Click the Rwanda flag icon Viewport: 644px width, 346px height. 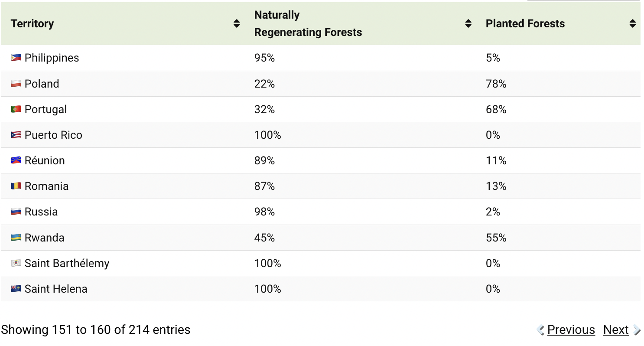[16, 238]
